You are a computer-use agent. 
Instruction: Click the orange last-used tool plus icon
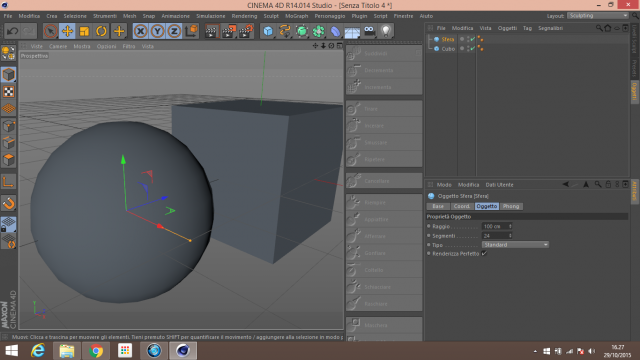[x=119, y=31]
